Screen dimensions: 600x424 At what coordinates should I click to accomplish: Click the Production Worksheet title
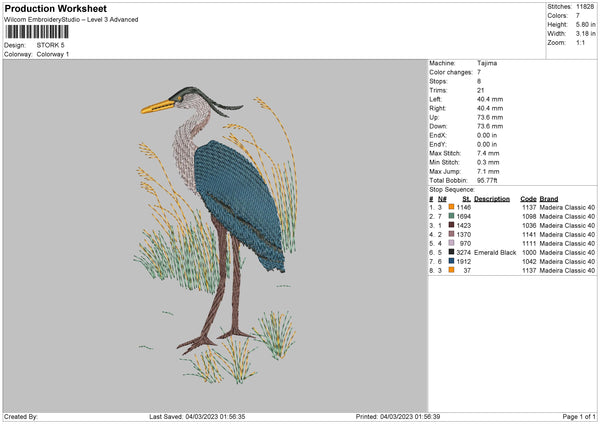click(x=55, y=8)
